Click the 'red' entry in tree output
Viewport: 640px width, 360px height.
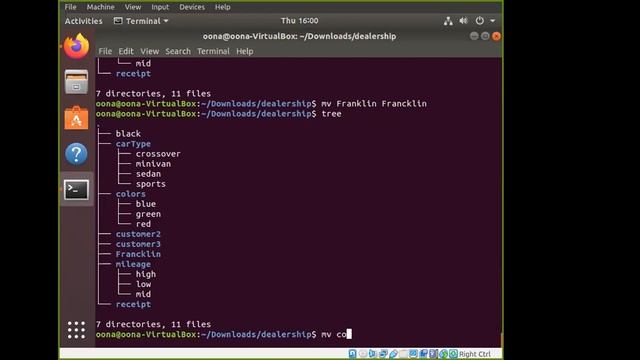point(143,224)
